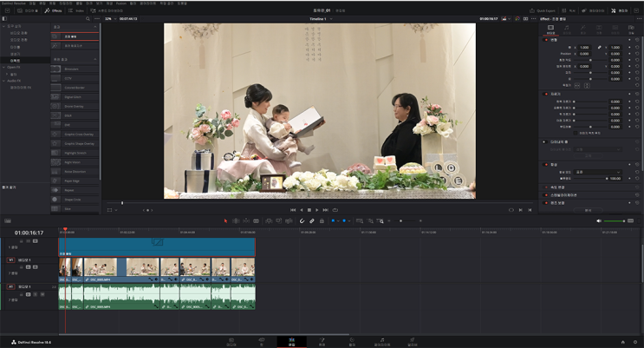Open the composite mode dropdown
Screen dimensions: 644x348
[599, 172]
